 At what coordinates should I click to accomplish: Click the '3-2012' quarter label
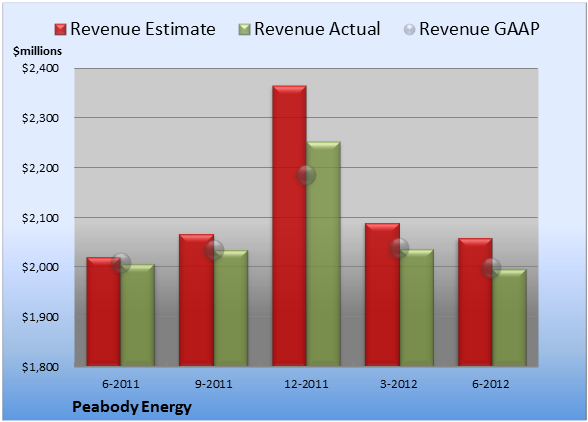pyautogui.click(x=399, y=384)
